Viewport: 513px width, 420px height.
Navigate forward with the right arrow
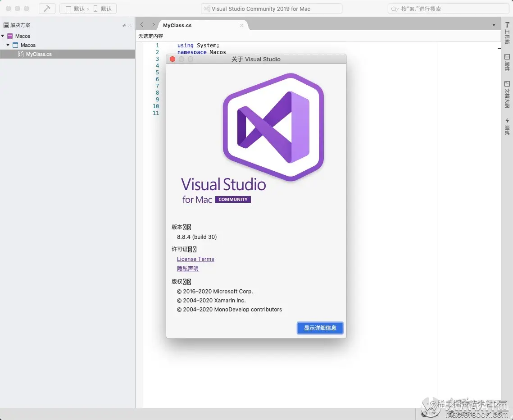click(153, 24)
